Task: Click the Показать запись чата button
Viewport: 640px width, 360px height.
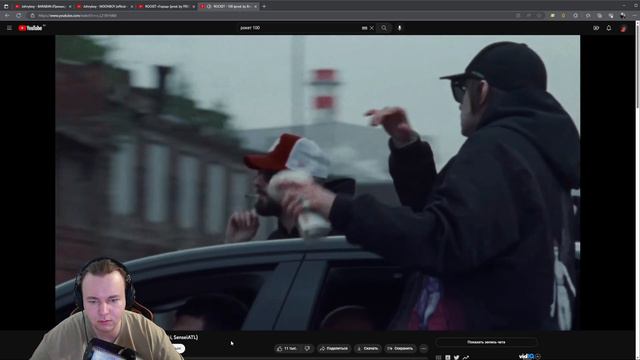Action: (x=486, y=342)
